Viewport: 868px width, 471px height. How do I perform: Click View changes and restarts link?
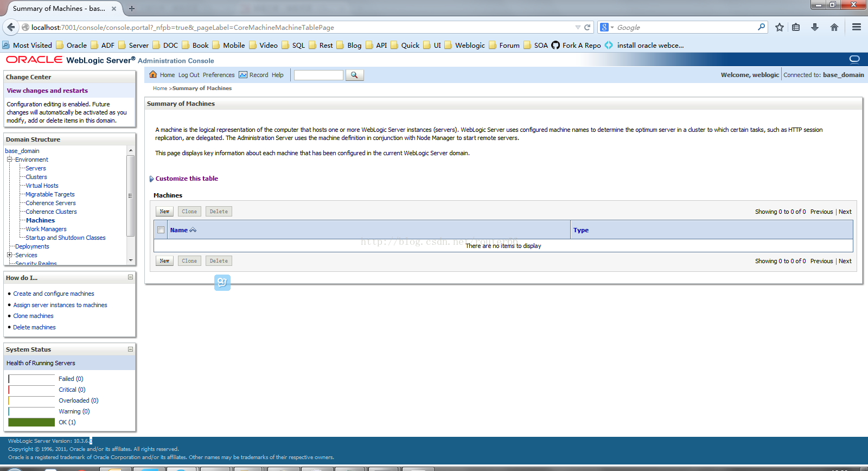coord(47,91)
